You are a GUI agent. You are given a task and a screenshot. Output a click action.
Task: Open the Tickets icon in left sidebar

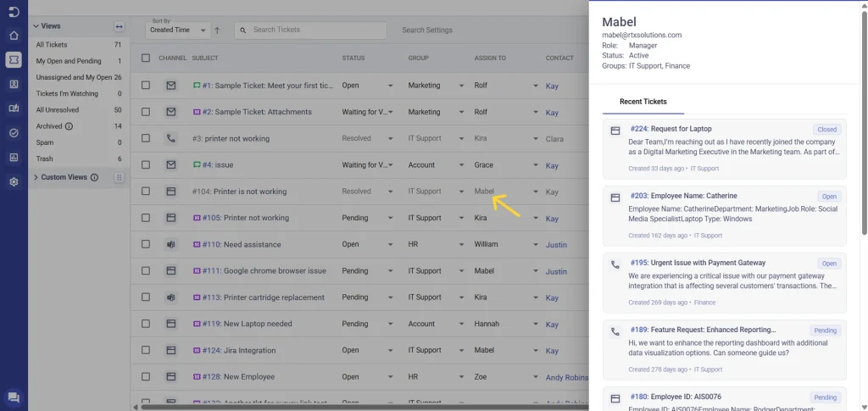(14, 59)
